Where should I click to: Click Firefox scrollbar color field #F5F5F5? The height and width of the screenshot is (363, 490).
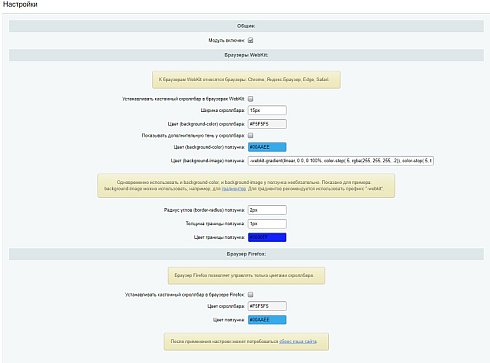(x=267, y=306)
